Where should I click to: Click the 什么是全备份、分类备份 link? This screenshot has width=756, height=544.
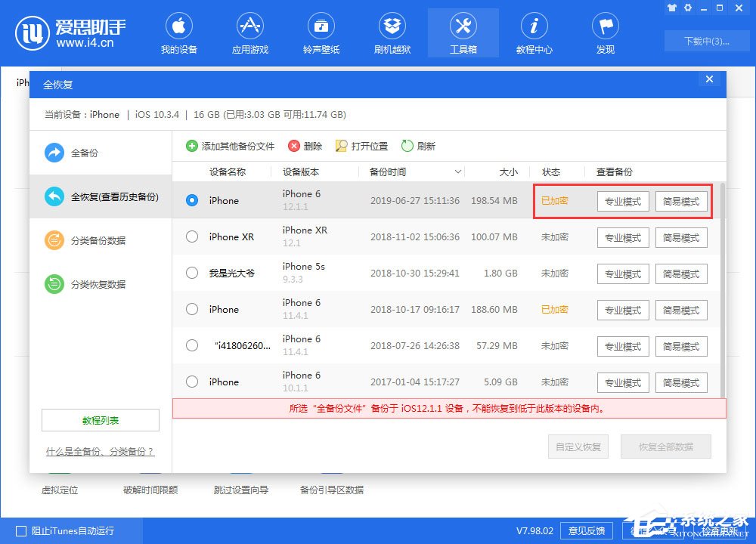click(100, 451)
